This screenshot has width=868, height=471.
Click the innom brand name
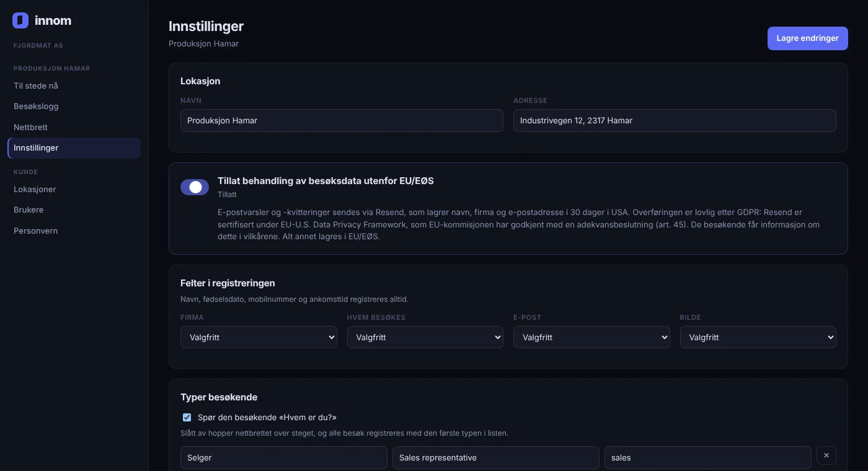(53, 20)
